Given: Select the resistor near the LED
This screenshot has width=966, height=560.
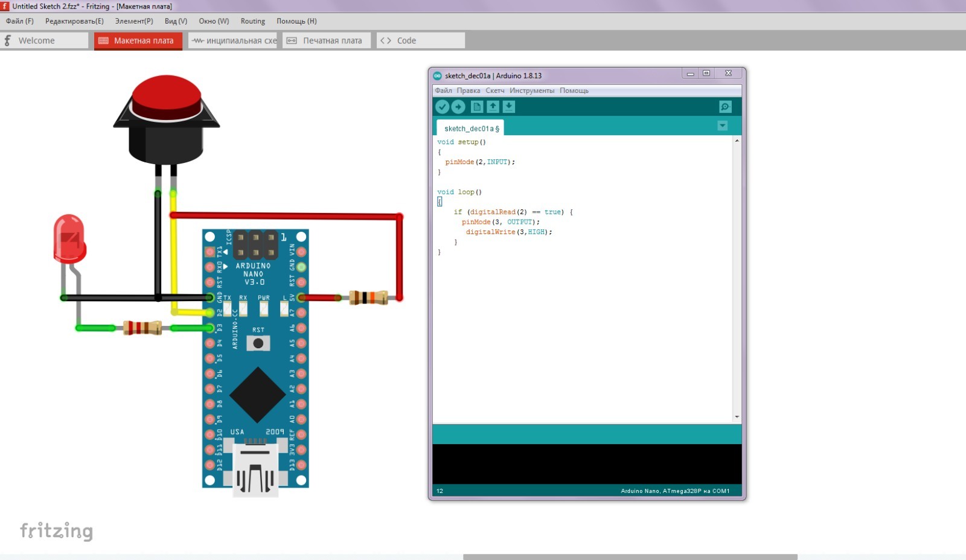Looking at the screenshot, I should point(142,328).
